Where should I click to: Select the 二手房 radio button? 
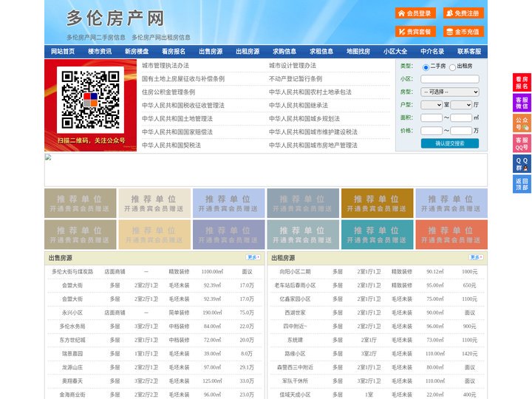pos(426,67)
